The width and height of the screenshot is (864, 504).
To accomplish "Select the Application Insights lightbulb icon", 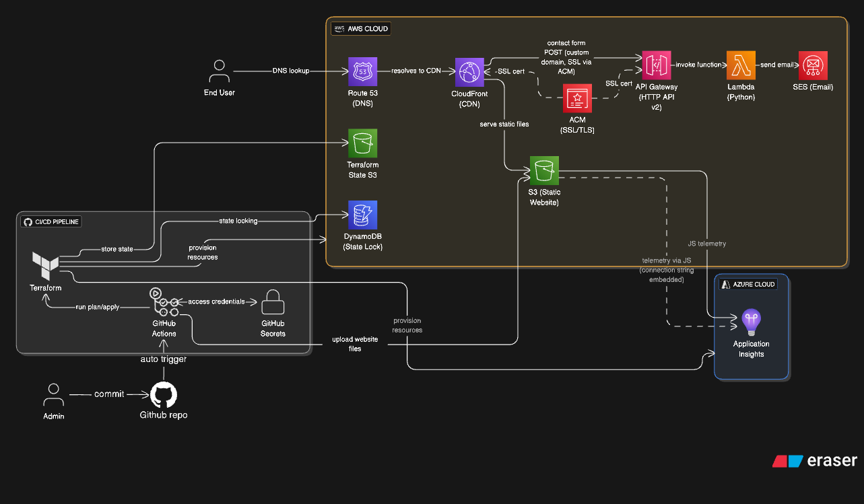I will coord(751,322).
